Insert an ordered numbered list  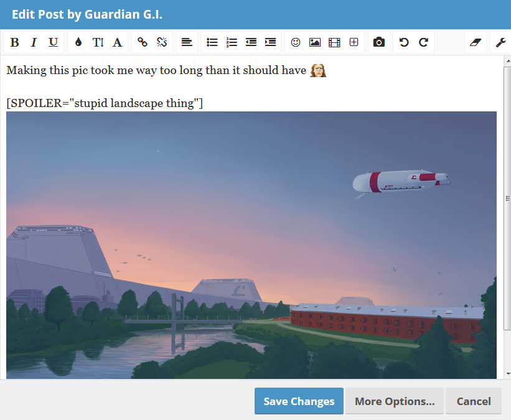click(x=232, y=42)
